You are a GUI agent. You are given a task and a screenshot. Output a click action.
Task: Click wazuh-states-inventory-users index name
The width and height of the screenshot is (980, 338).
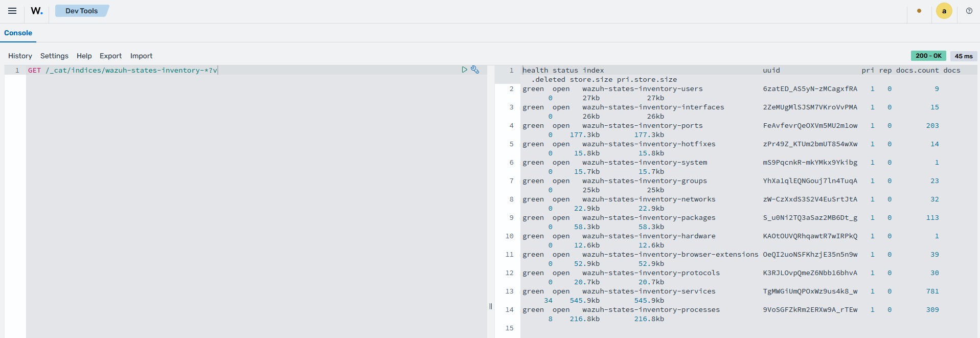coord(643,88)
